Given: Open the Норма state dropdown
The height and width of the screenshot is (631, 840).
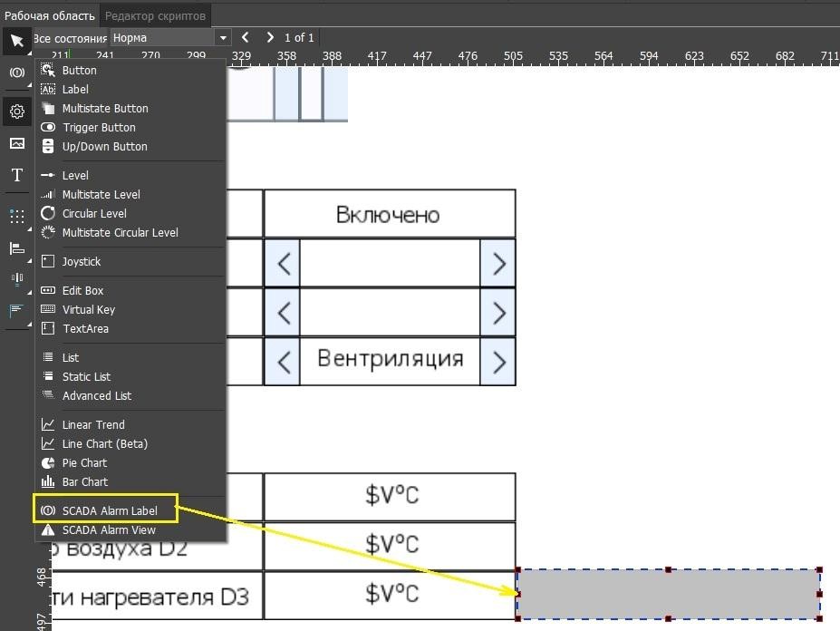Looking at the screenshot, I should (223, 38).
